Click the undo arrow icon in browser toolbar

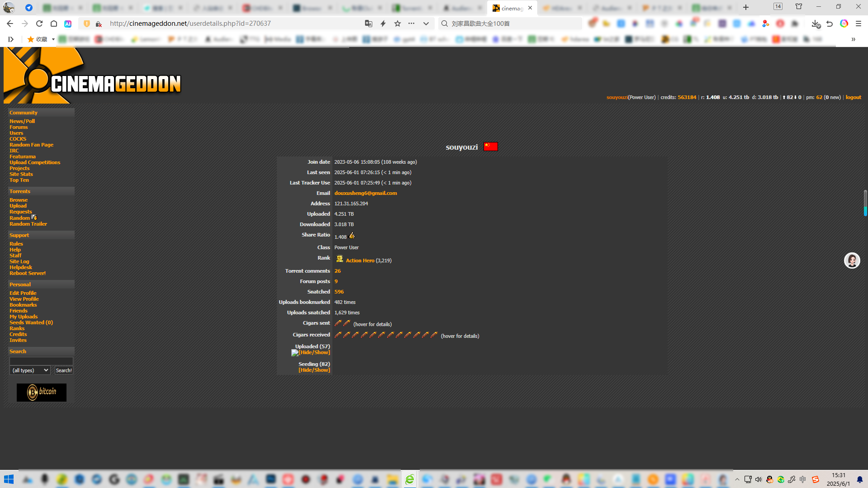pyautogui.click(x=830, y=24)
